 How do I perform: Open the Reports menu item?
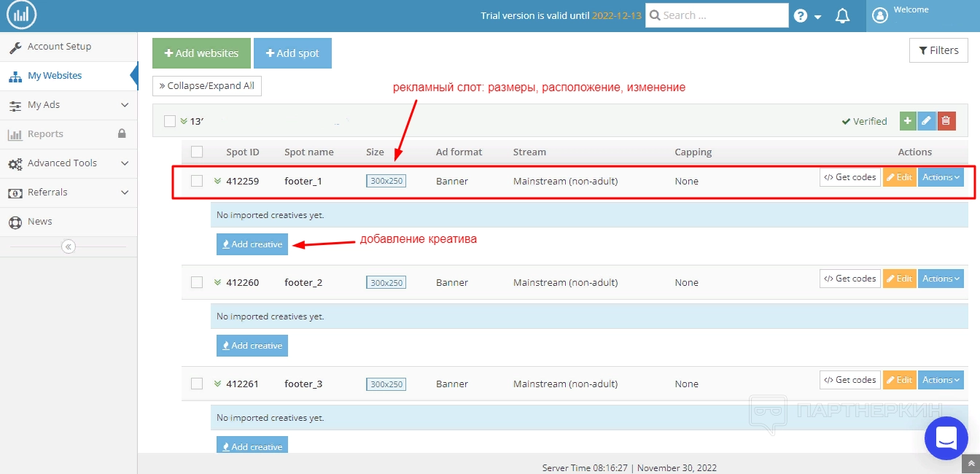tap(69, 134)
